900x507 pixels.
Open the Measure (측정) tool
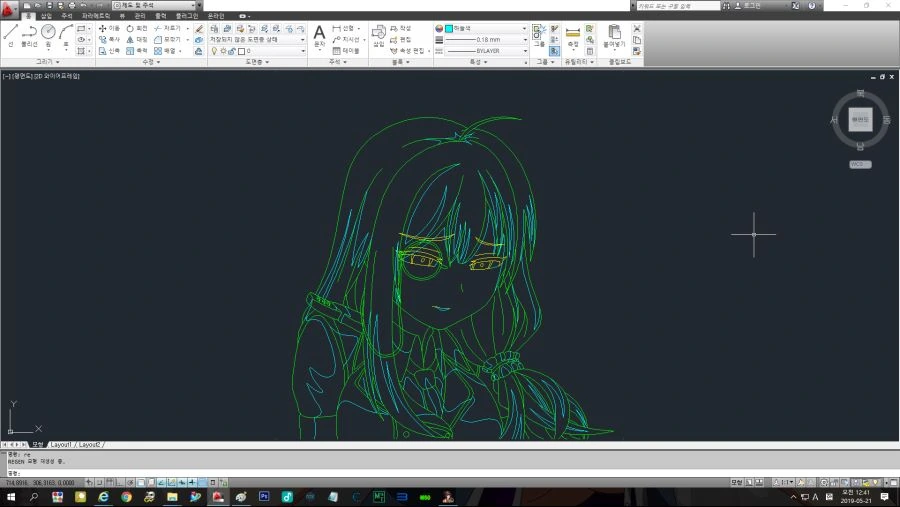pos(572,36)
